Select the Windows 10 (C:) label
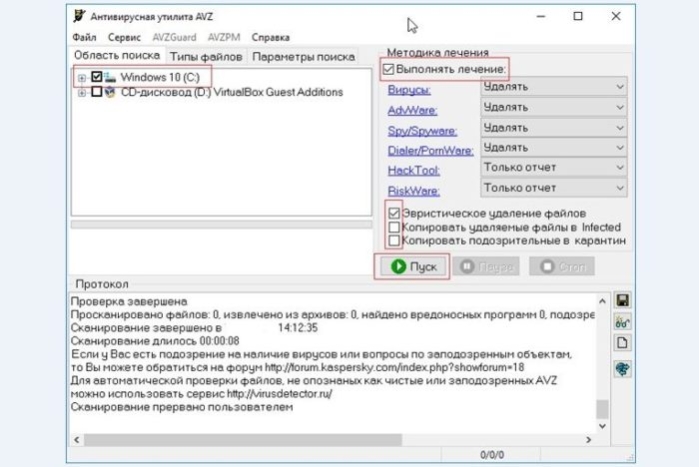Screen dimensions: 699x467 click(160, 77)
